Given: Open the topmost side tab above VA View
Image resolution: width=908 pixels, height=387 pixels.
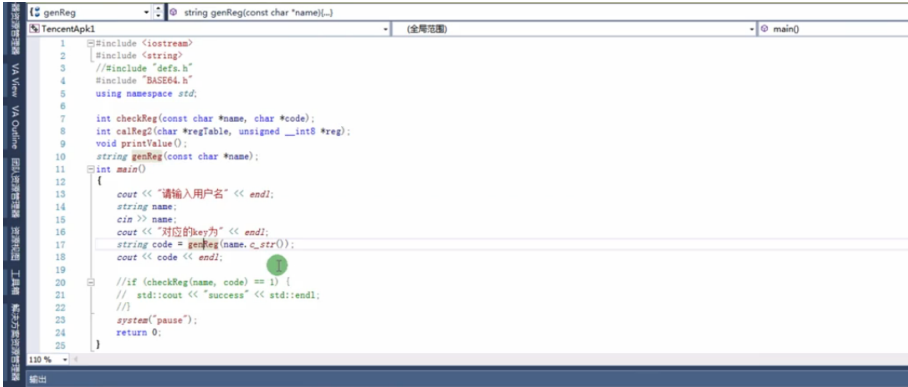Looking at the screenshot, I should (x=16, y=29).
